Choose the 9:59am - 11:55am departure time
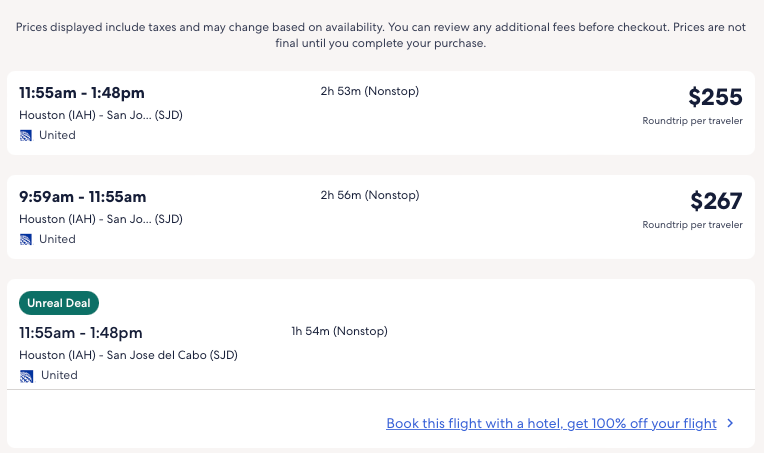This screenshot has height=453, width=764. coord(82,197)
